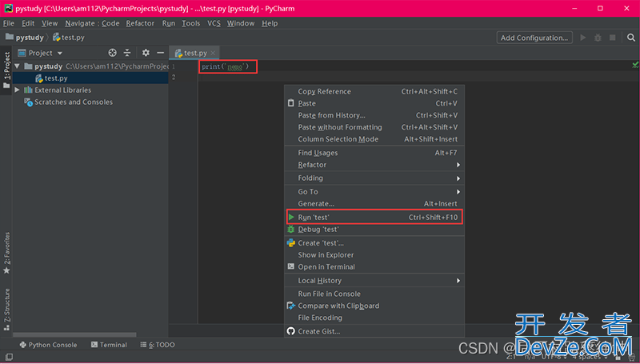Choose File Encoding in context menu
Viewport: 640px width, 364px height.
click(x=374, y=318)
